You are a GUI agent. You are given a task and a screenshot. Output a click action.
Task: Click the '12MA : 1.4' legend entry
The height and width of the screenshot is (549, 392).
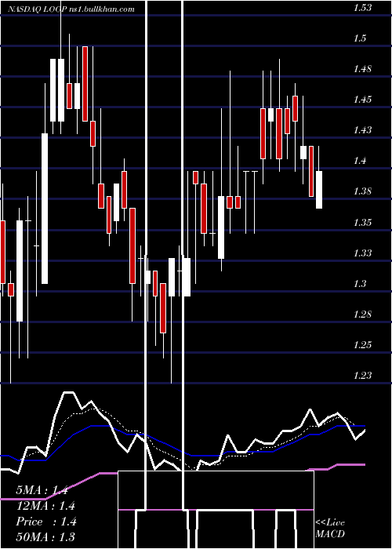45,506
